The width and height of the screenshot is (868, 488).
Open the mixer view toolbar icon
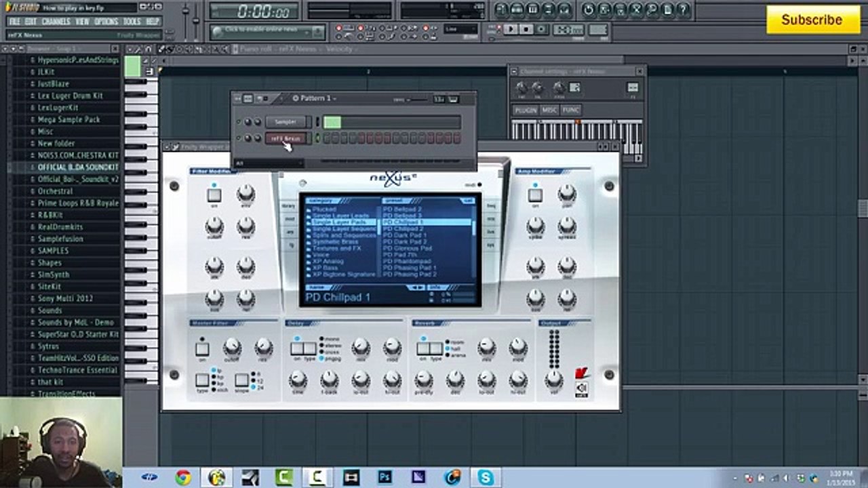565,9
